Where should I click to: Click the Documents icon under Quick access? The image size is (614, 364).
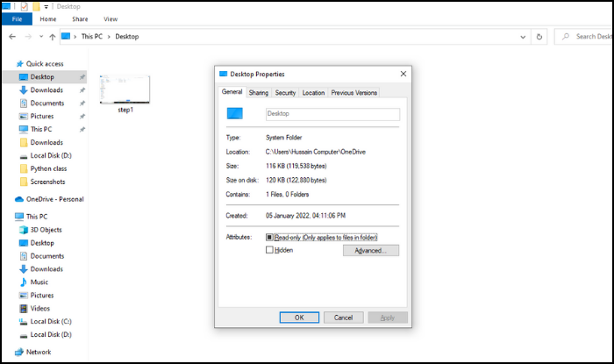[24, 103]
